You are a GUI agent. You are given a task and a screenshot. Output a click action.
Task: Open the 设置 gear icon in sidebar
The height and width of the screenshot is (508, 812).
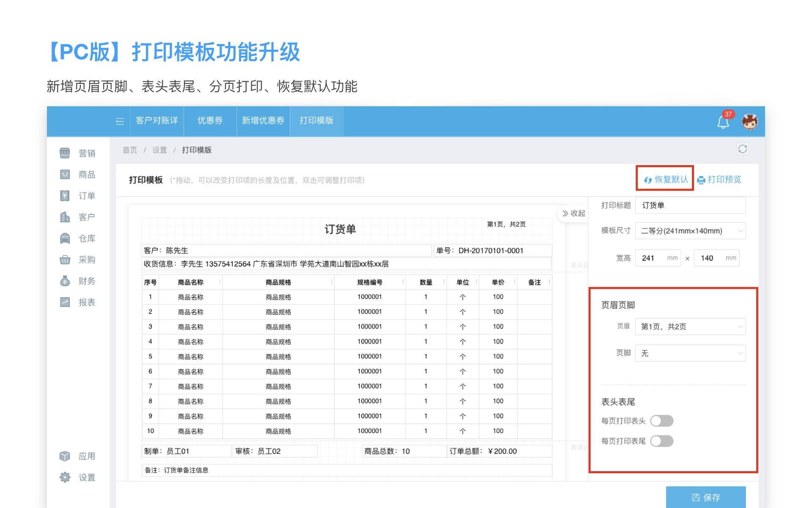[65, 478]
